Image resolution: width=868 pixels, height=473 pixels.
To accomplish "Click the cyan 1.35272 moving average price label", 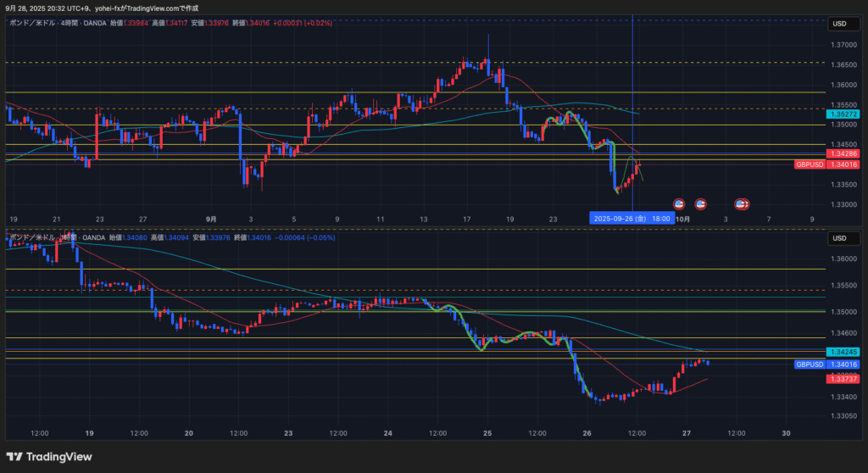I will pyautogui.click(x=843, y=114).
